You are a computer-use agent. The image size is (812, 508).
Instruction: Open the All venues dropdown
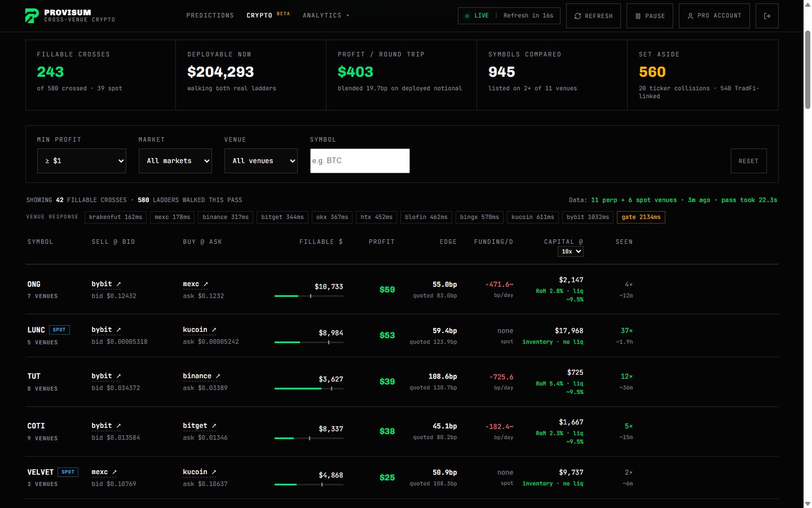click(261, 161)
